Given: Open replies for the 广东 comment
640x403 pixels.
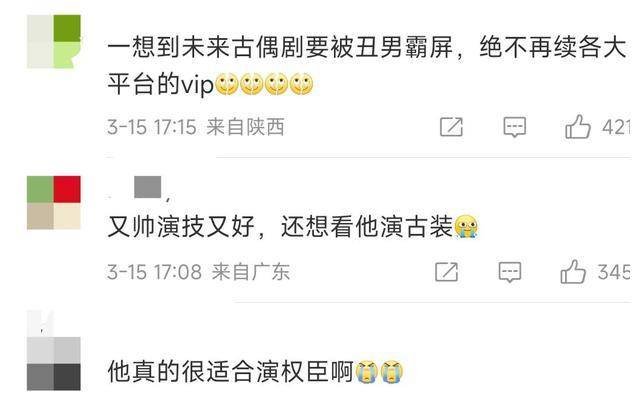Looking at the screenshot, I should click(510, 272).
